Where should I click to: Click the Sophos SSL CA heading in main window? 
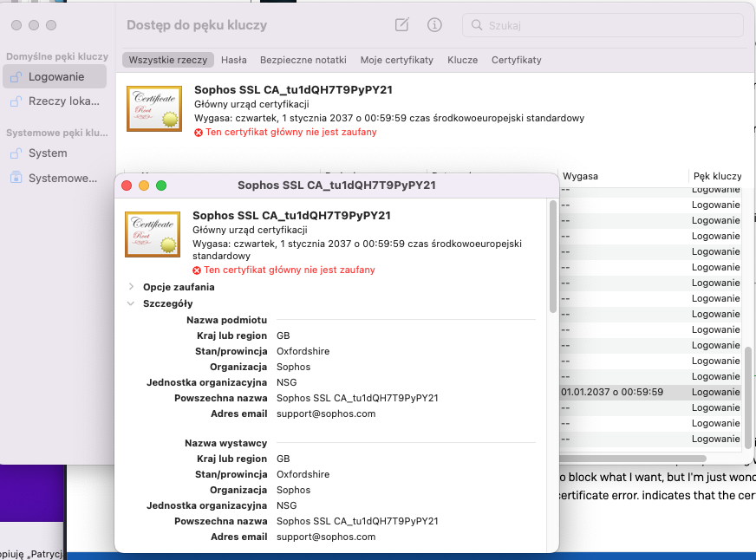coord(293,90)
